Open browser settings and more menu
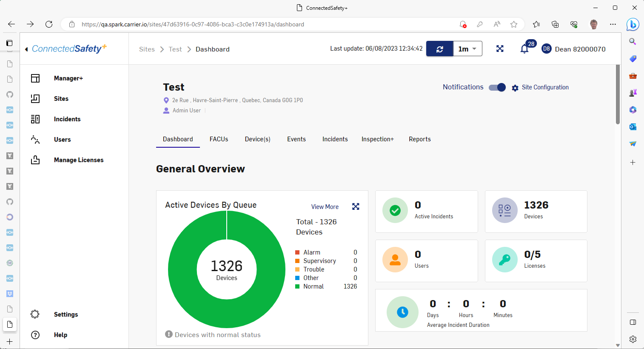The height and width of the screenshot is (349, 644). click(613, 24)
